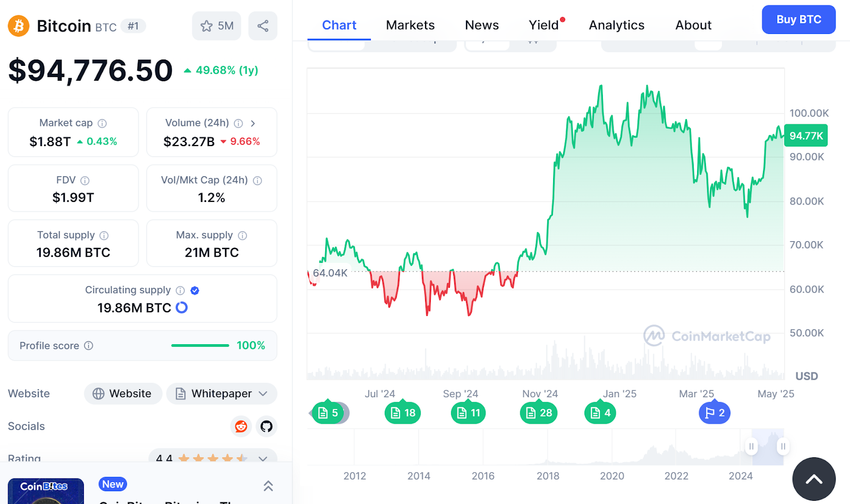Click the New badge label
This screenshot has width=850, height=504.
(113, 484)
